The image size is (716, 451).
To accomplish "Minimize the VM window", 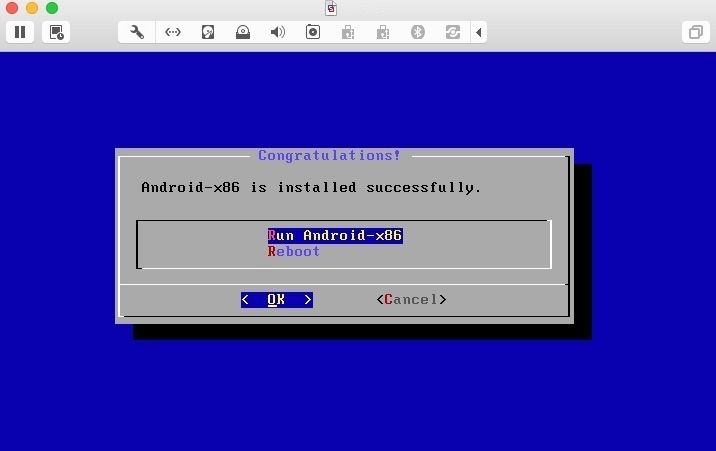I will (x=32, y=8).
